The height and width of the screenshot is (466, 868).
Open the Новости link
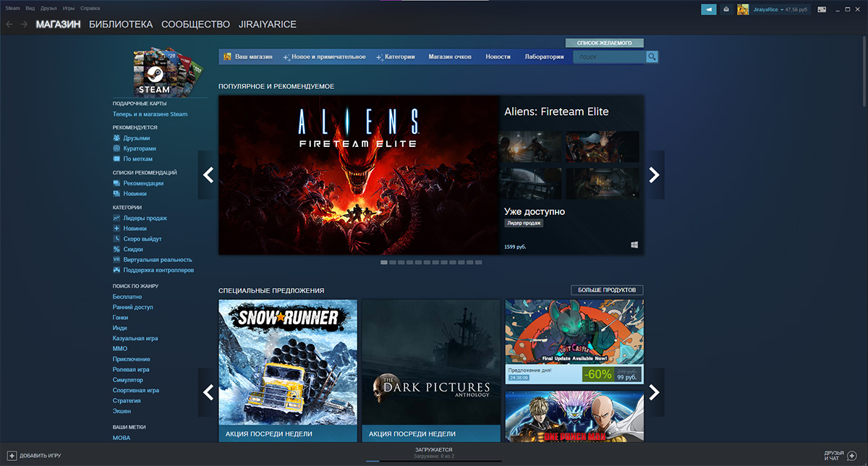pos(498,56)
